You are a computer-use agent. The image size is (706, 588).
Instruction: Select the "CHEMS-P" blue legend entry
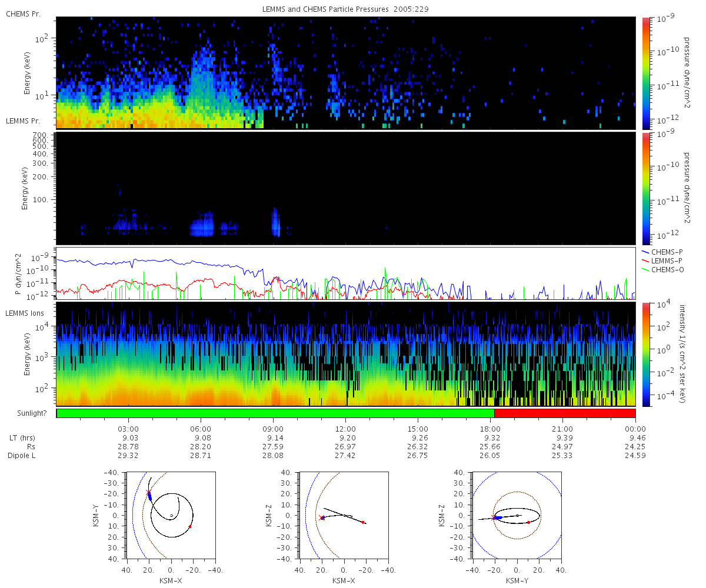(661, 252)
